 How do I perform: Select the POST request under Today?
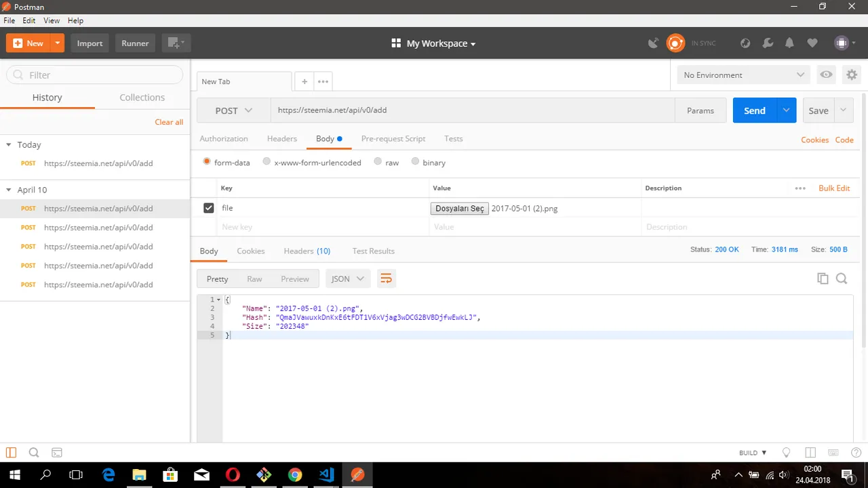pos(95,163)
